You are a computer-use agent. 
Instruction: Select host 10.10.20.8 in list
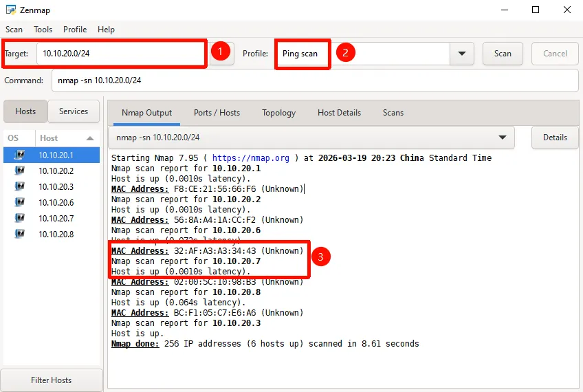pos(52,234)
